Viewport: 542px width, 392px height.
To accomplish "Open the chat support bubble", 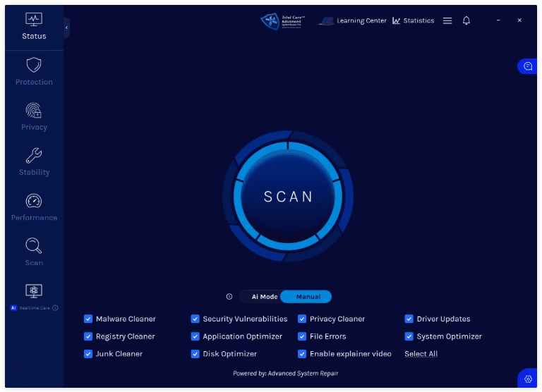I will tap(527, 66).
